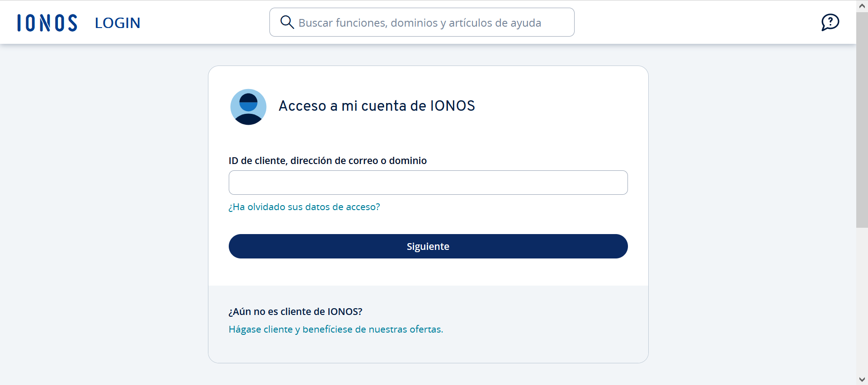The image size is (868, 385).
Task: Focus the customer ID or email input
Action: [x=428, y=183]
